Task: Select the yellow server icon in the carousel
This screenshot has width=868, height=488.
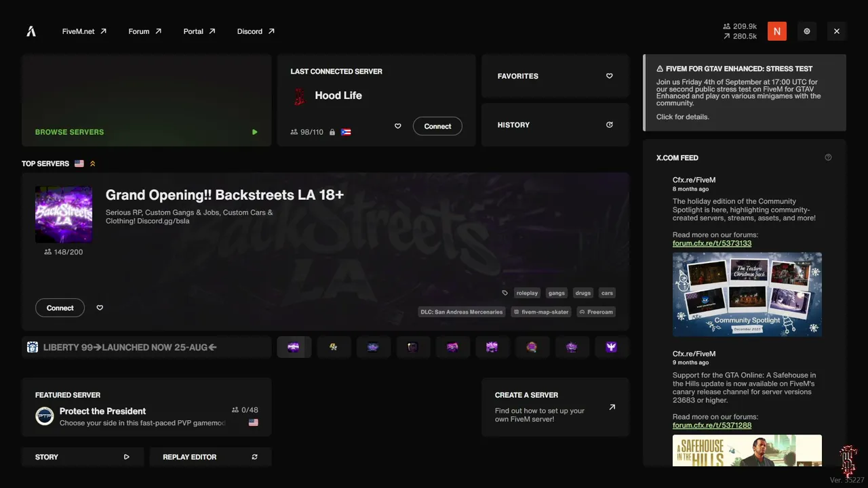Action: [x=334, y=347]
